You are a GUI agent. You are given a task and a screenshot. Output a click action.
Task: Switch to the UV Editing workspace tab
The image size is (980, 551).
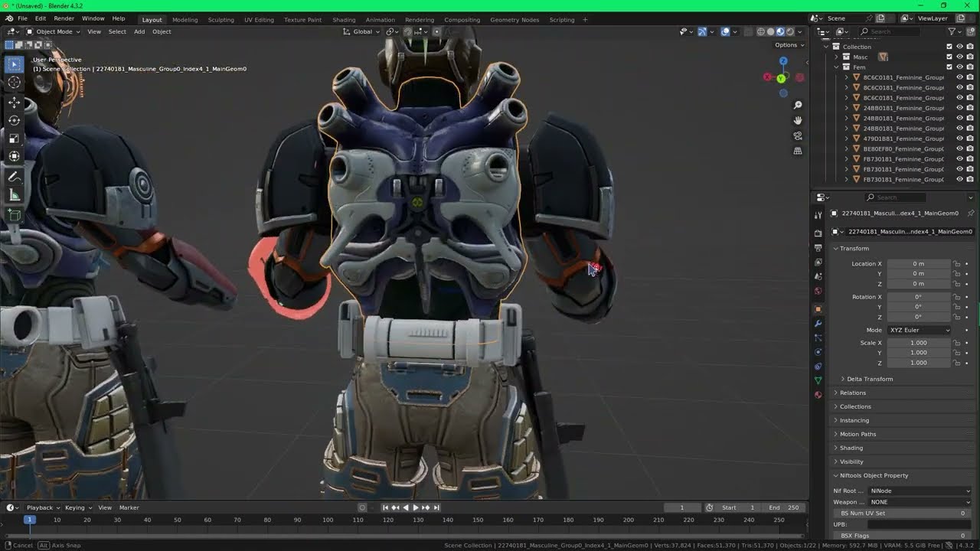coord(259,20)
